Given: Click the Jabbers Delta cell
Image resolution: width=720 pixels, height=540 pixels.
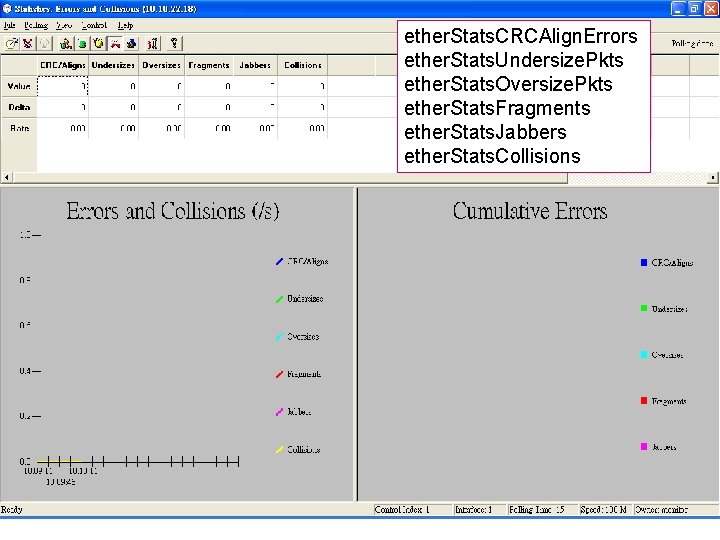Looking at the screenshot, I should (255, 107).
